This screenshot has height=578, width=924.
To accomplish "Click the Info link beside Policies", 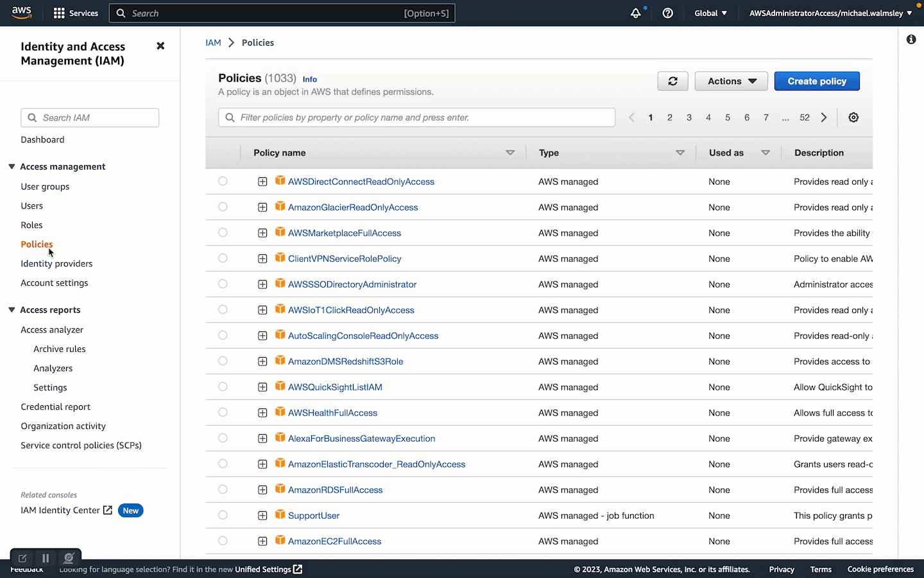I will tap(310, 79).
